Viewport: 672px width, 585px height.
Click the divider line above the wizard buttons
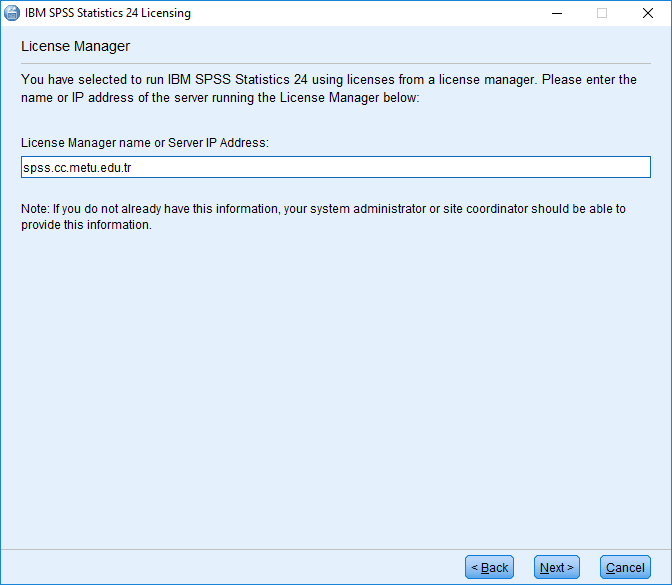336,549
